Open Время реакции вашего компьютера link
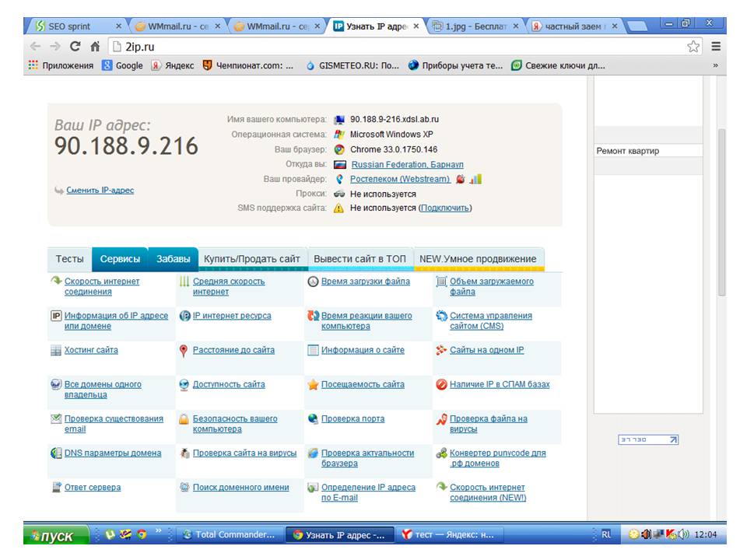747x560 pixels. (366, 321)
